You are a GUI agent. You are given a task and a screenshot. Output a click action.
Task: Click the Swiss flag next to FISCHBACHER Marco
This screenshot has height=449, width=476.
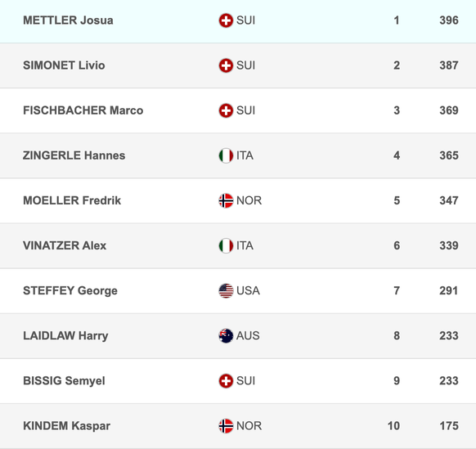click(x=226, y=110)
